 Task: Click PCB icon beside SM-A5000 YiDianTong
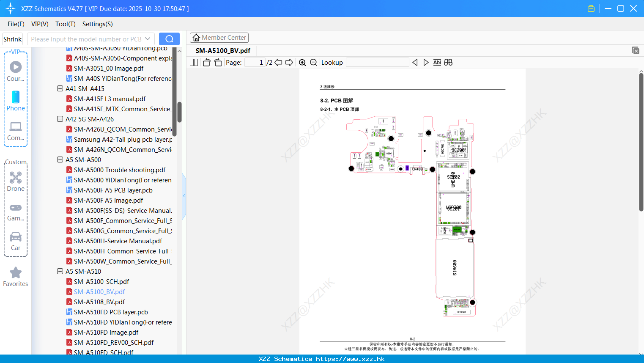[69, 180]
